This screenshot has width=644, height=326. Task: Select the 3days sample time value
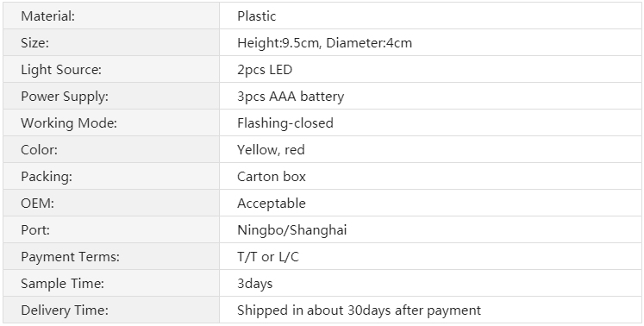pyautogui.click(x=255, y=283)
